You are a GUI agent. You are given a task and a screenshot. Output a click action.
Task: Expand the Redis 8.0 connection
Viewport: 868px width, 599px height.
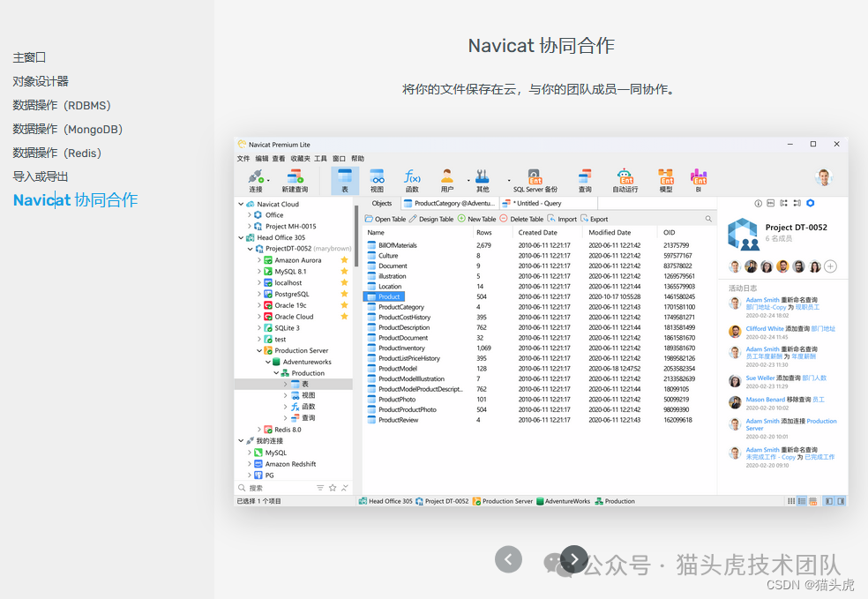coord(258,429)
